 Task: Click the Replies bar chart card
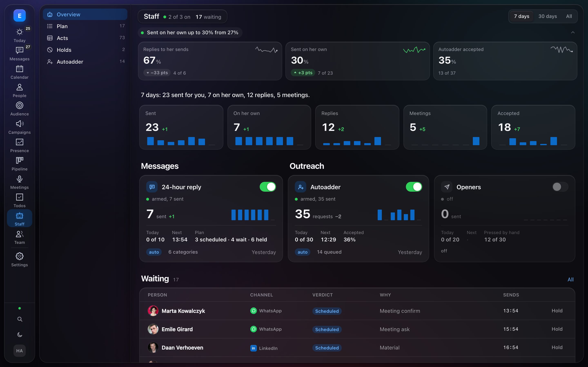point(357,127)
